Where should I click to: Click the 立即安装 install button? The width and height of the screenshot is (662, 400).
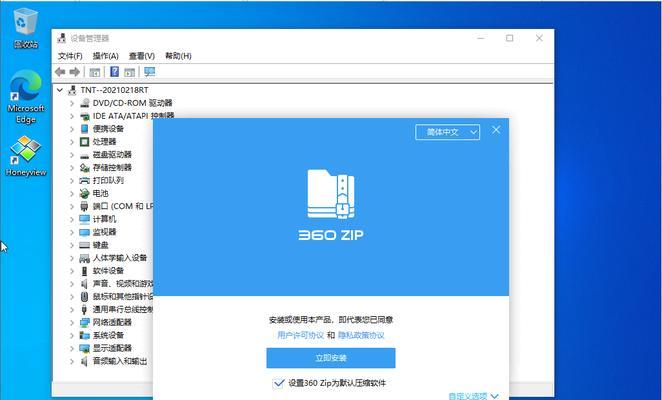pyautogui.click(x=331, y=358)
